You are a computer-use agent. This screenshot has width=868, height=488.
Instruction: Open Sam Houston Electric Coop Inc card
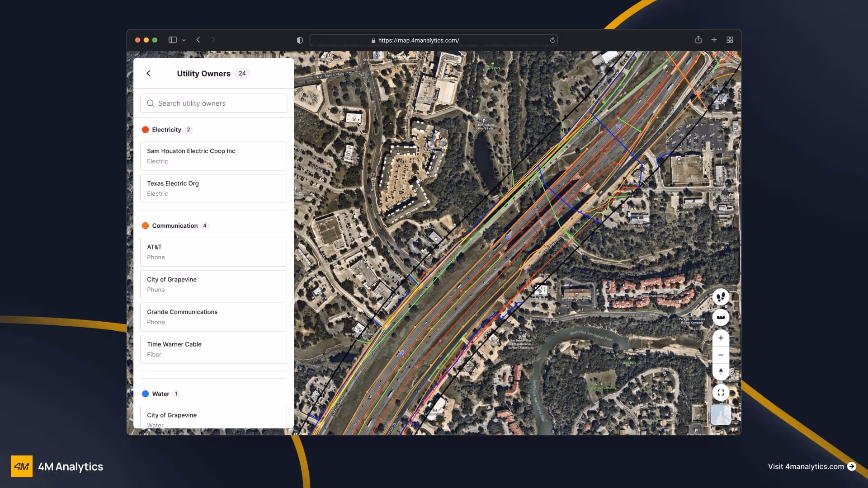pyautogui.click(x=213, y=156)
